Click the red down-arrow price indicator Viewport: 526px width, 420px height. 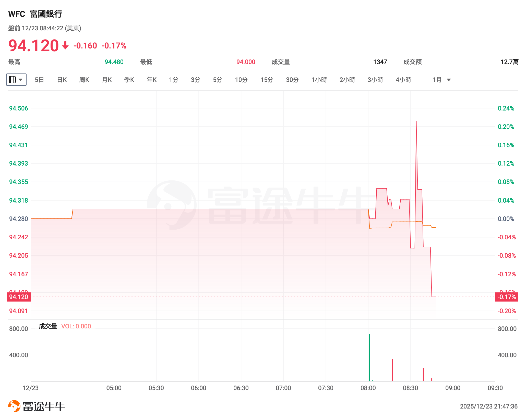(65, 46)
